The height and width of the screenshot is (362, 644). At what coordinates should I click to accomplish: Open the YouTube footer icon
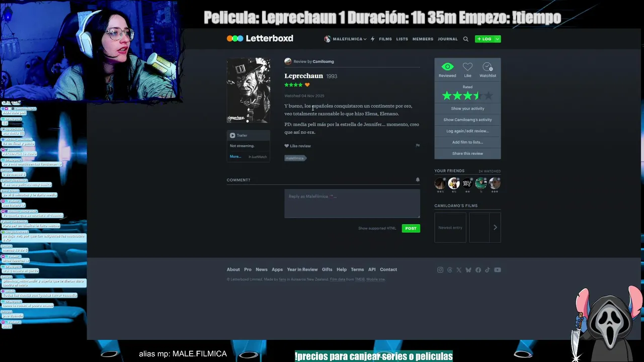pyautogui.click(x=498, y=270)
